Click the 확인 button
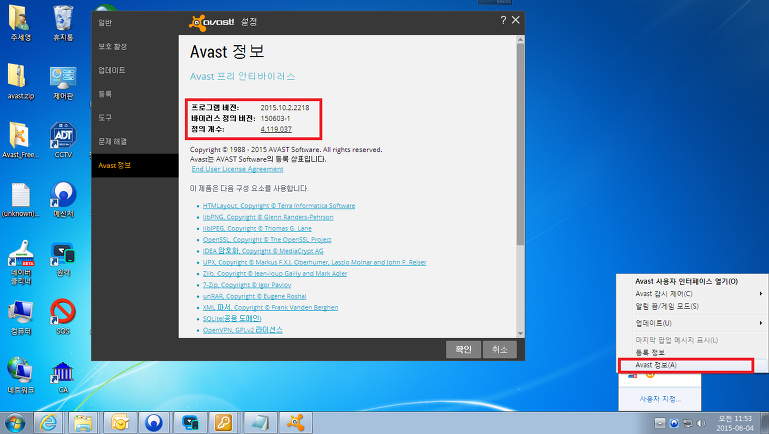The height and width of the screenshot is (434, 769). click(x=463, y=349)
